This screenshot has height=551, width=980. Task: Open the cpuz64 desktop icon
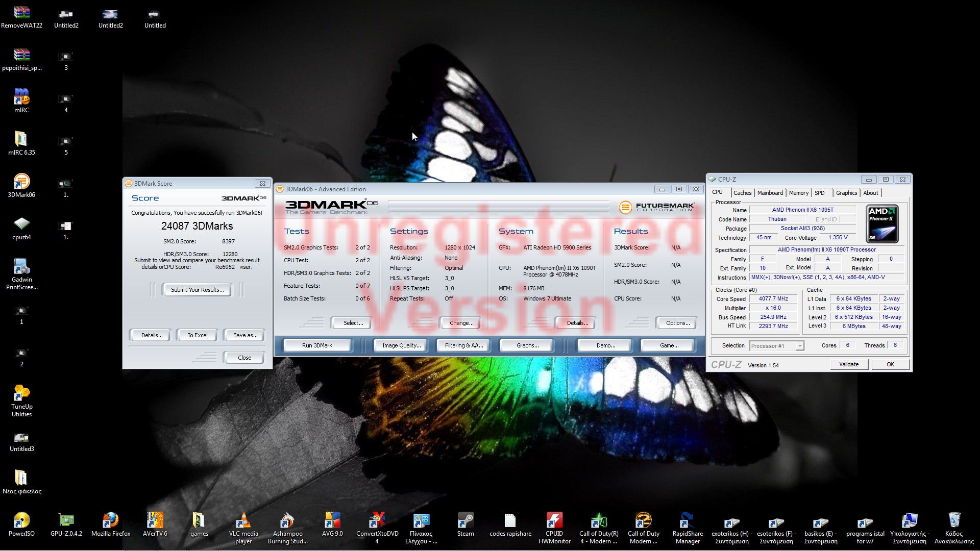[x=21, y=228]
